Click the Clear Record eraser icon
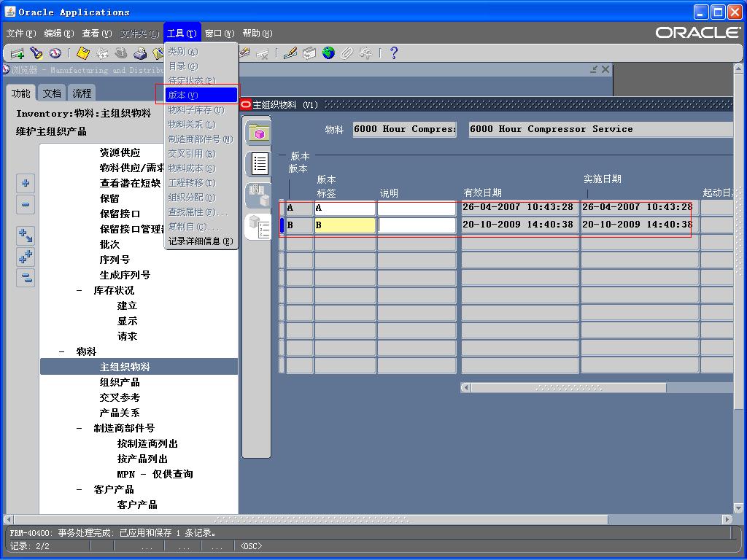 click(245, 52)
